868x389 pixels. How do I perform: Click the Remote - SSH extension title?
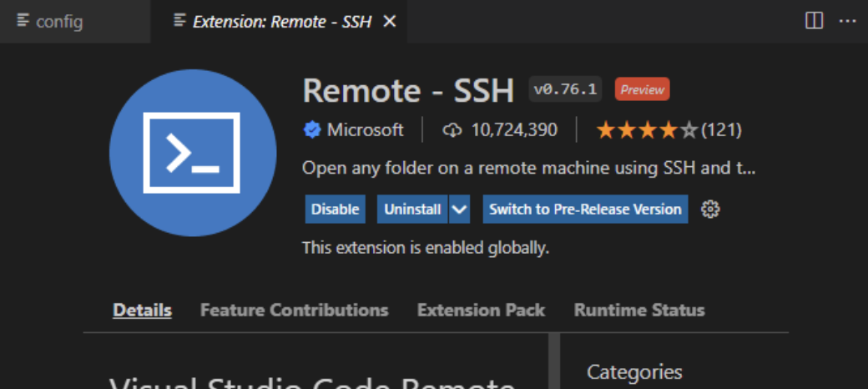click(408, 90)
